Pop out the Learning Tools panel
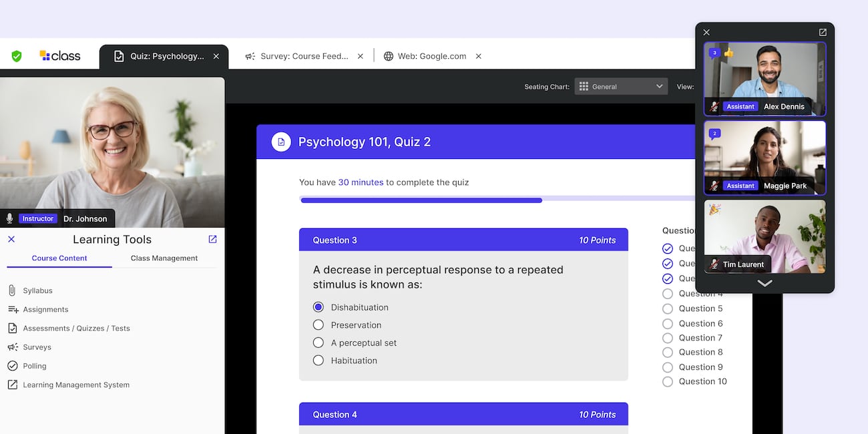 coord(212,238)
